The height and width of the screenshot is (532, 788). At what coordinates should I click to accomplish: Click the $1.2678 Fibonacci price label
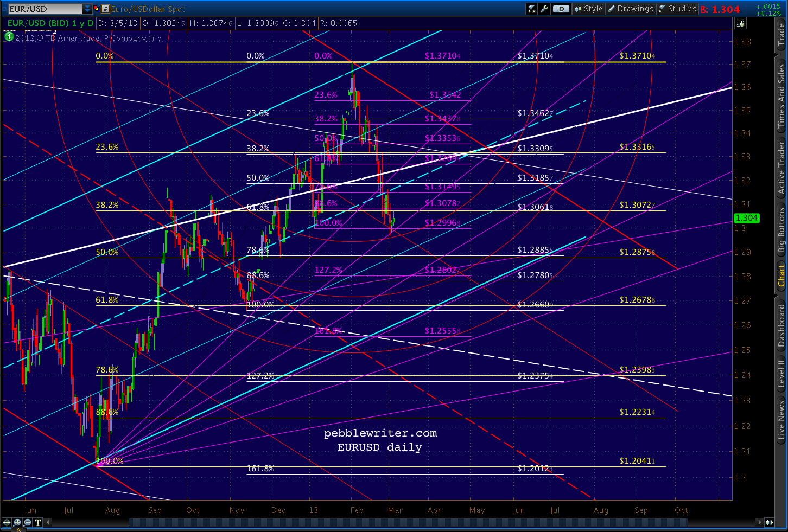[637, 300]
